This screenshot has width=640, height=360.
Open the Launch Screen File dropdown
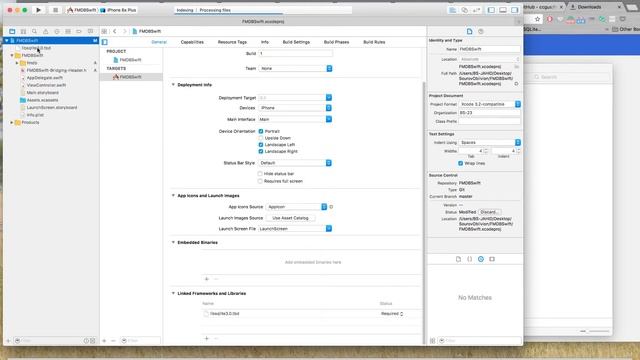click(x=296, y=229)
